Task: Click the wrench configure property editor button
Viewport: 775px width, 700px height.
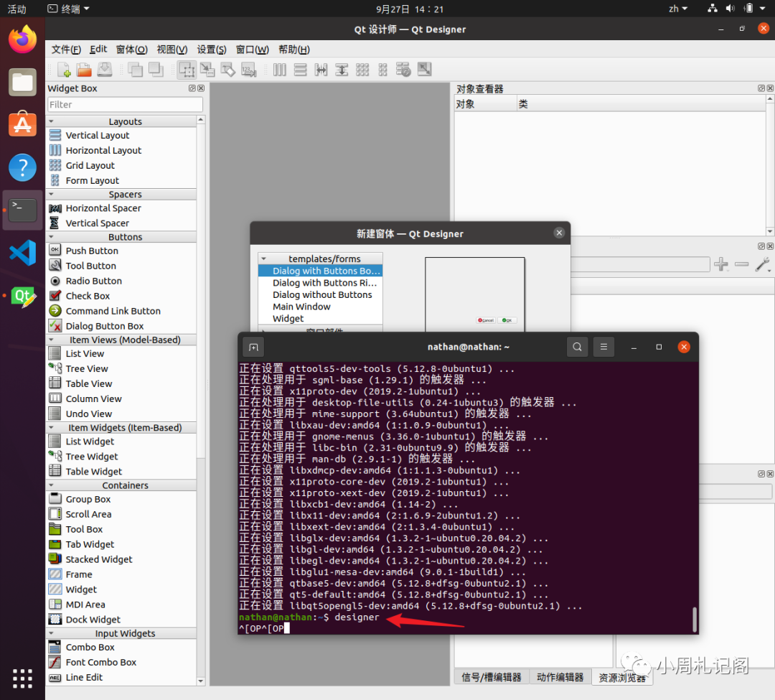Action: coord(763,264)
